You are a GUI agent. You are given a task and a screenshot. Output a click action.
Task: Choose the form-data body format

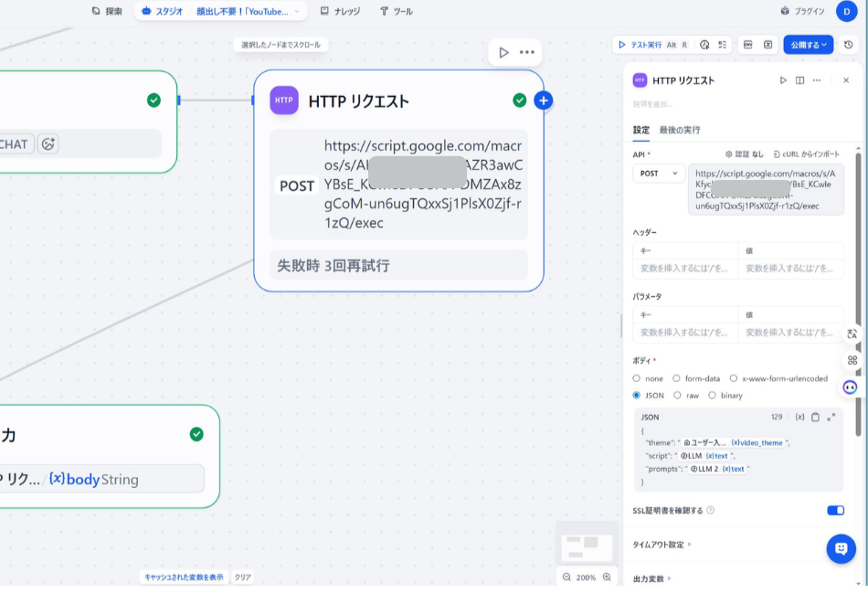tap(675, 378)
